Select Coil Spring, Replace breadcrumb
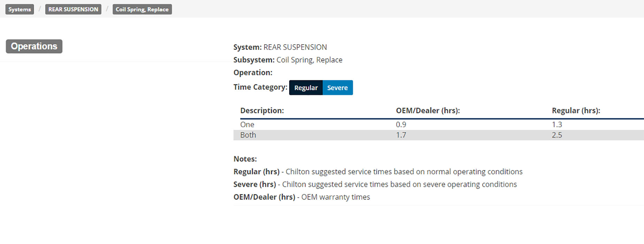644x244 pixels. pyautogui.click(x=142, y=9)
